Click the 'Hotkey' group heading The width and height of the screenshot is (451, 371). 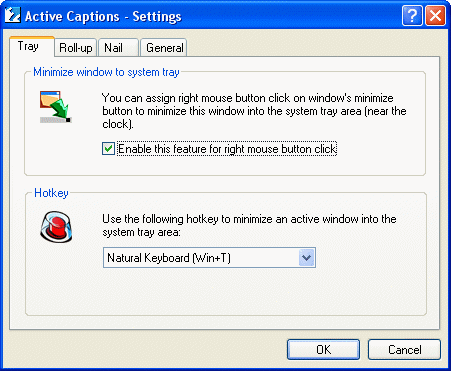(x=51, y=193)
